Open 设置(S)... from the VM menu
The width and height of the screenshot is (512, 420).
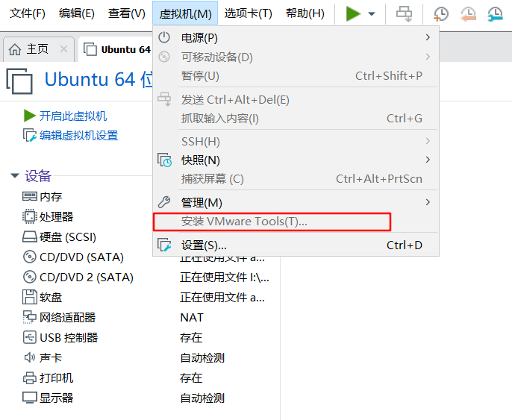click(x=296, y=245)
